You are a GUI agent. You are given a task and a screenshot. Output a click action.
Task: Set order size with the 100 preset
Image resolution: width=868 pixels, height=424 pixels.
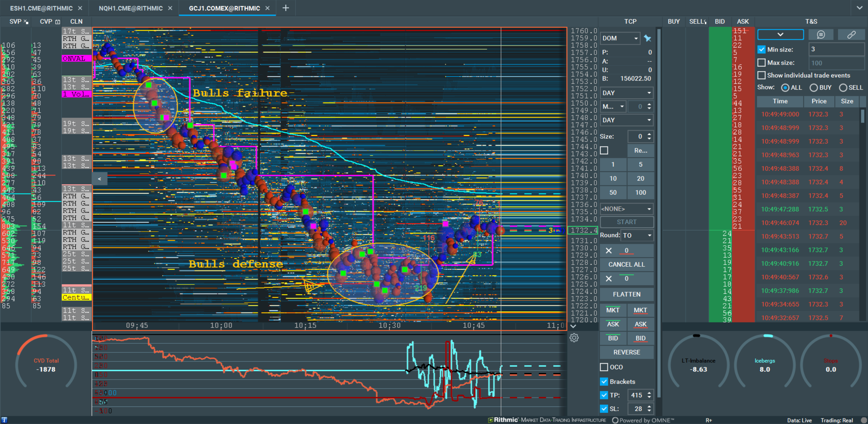[x=640, y=193]
